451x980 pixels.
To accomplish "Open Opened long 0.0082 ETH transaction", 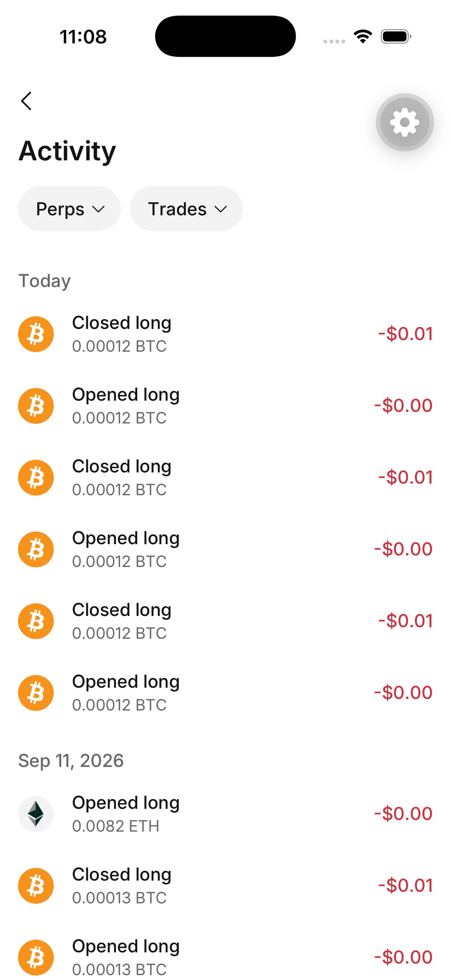I will click(225, 814).
